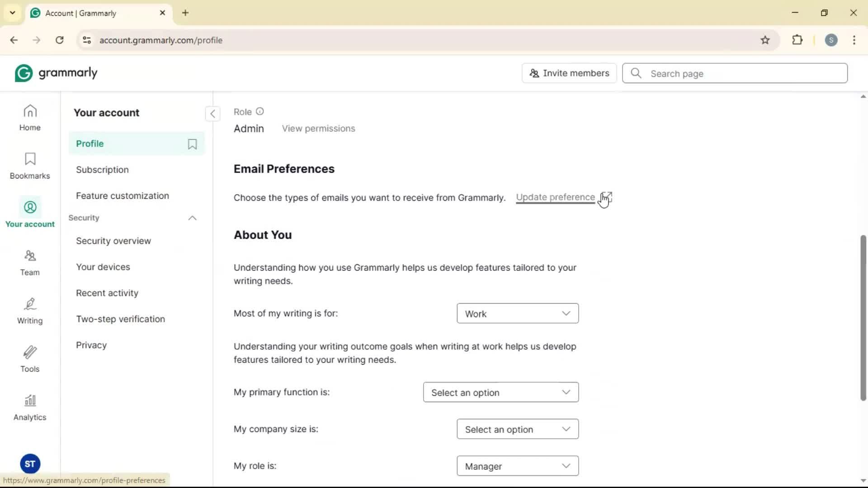Screen dimensions: 868x488
Task: Open the Tools paperclip icon
Action: point(30,359)
